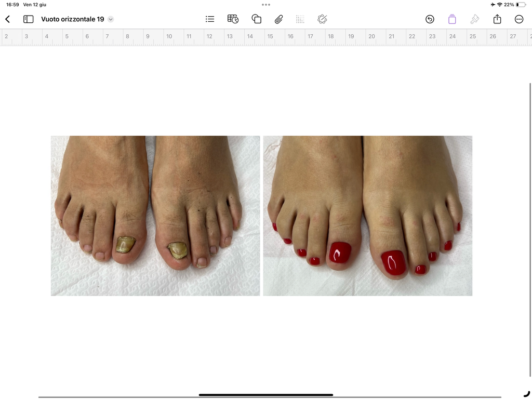
Task: Tap the airplane mode icon in status bar
Action: point(493,5)
